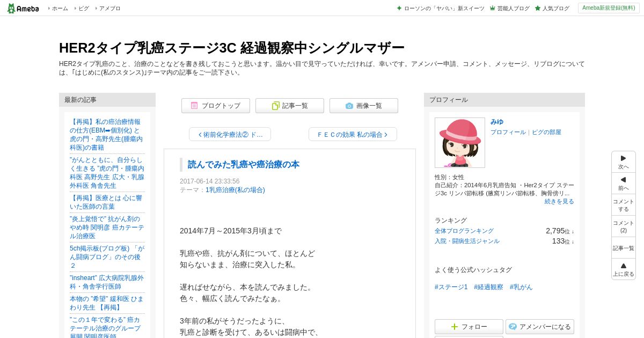Open profile name みゆ
This screenshot has width=644, height=338.
[x=497, y=122]
